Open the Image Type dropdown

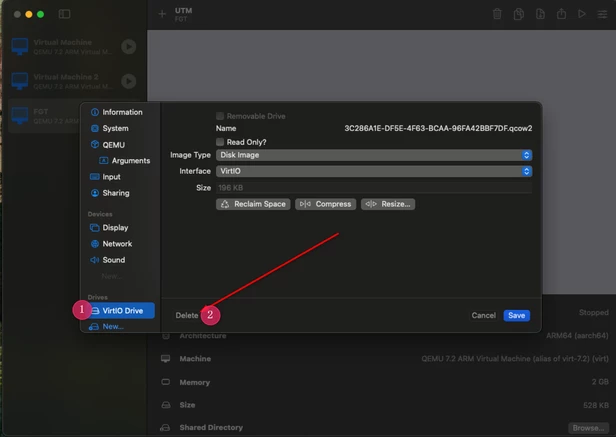pos(374,155)
